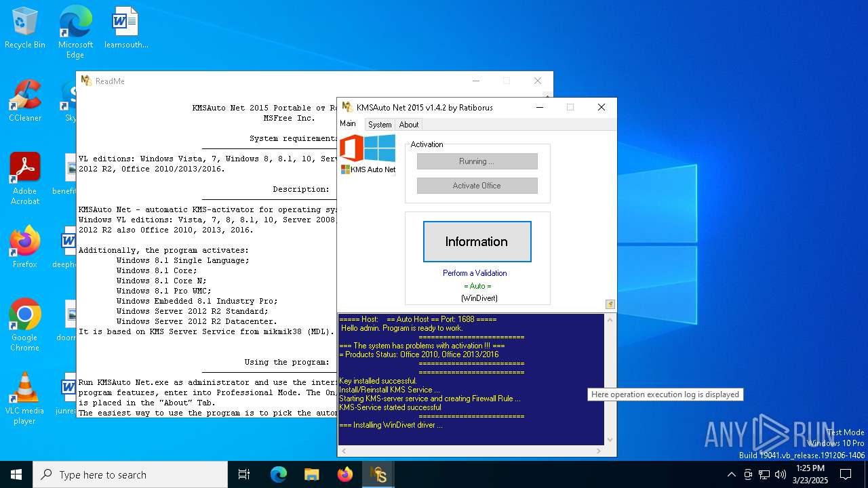The height and width of the screenshot is (488, 868).
Task: Click the 'Hello admin' log line
Action: [x=401, y=328]
